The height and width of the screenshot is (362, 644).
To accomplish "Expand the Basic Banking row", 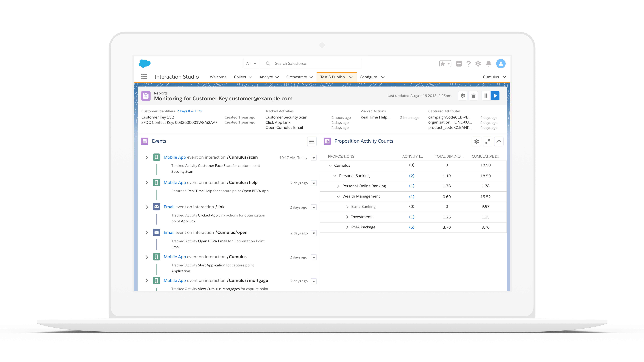I will click(x=347, y=207).
